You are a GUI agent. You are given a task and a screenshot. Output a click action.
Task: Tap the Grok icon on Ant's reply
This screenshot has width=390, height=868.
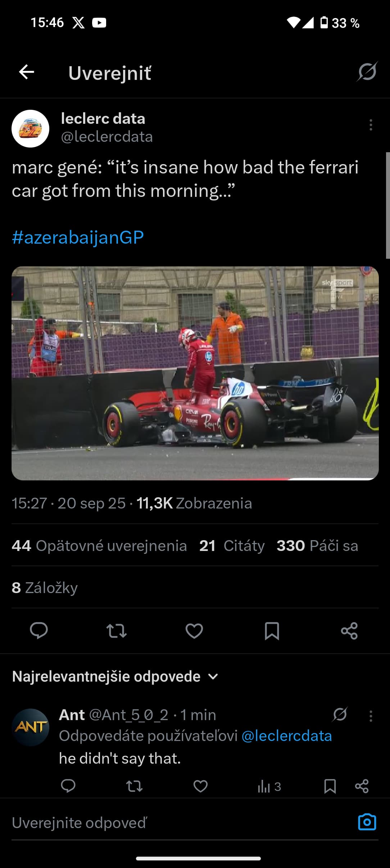pyautogui.click(x=340, y=714)
